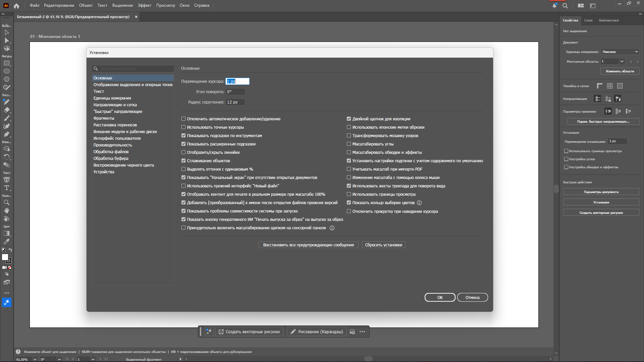Screen dimensions: 644x362
Task: Swap fill and stroke colors arrow
Action: coord(10,250)
